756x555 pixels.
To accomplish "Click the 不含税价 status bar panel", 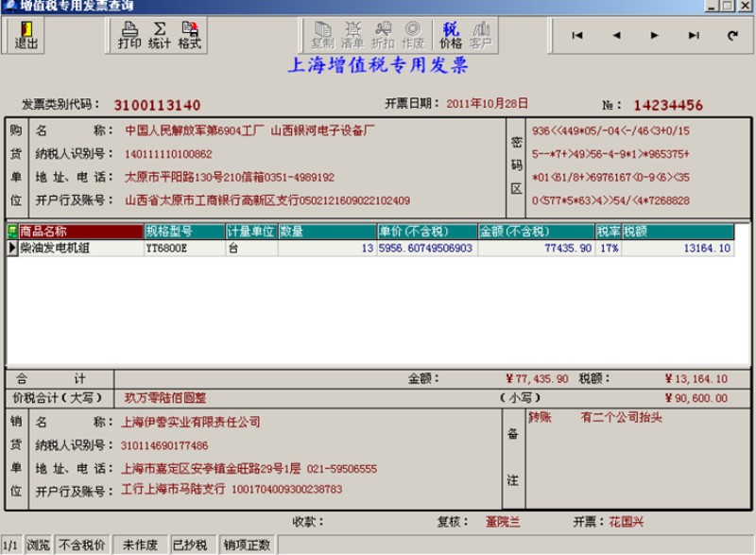I will [82, 545].
